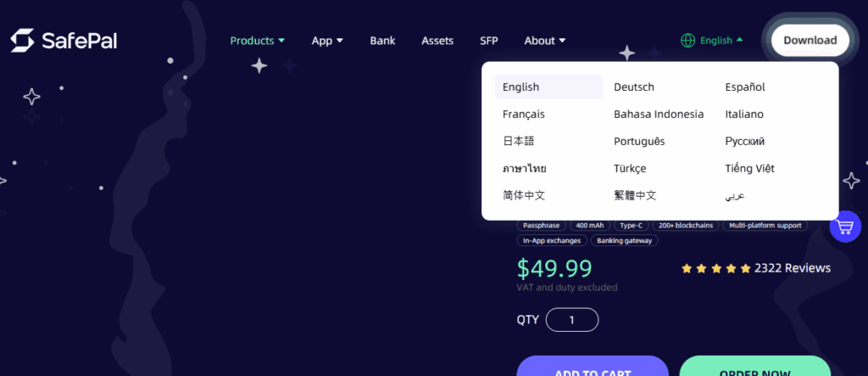The image size is (868, 376).
Task: Pick Tiếng Việt as the language
Action: (749, 168)
